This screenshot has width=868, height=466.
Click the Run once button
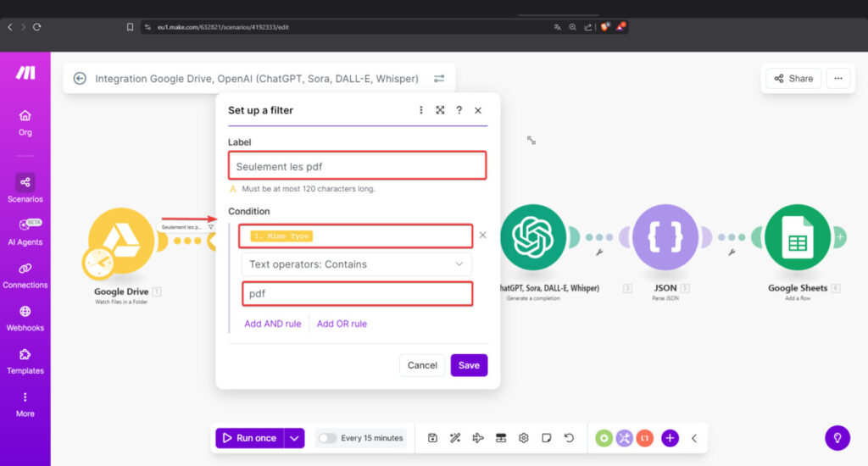point(250,438)
